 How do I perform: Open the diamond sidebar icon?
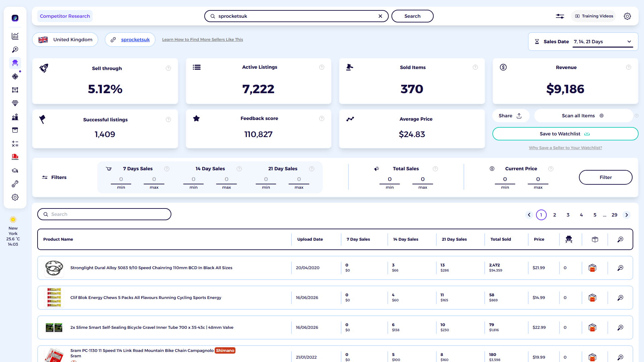(x=15, y=103)
